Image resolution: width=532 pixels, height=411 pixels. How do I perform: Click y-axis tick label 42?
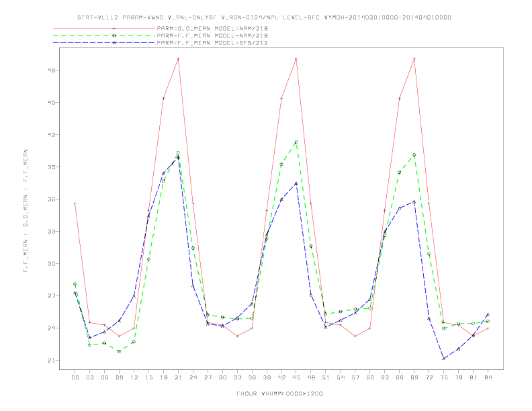(x=51, y=134)
